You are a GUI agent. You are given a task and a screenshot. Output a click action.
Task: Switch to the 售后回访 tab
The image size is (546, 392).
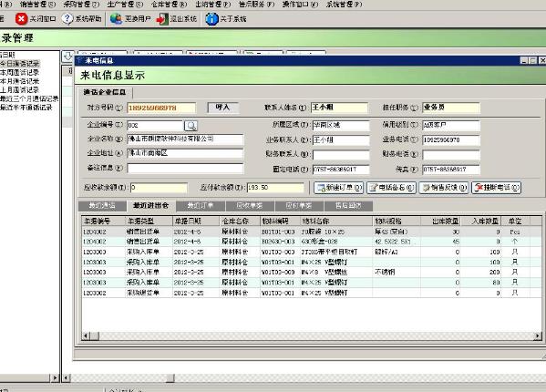click(x=348, y=206)
